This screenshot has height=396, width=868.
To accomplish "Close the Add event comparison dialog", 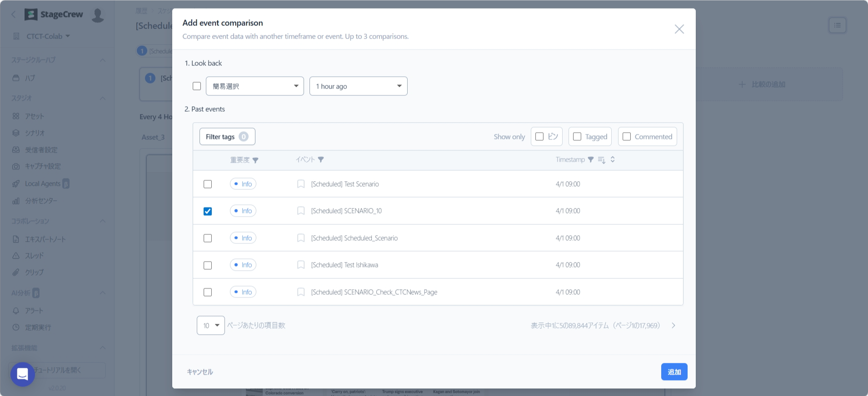I will point(679,29).
